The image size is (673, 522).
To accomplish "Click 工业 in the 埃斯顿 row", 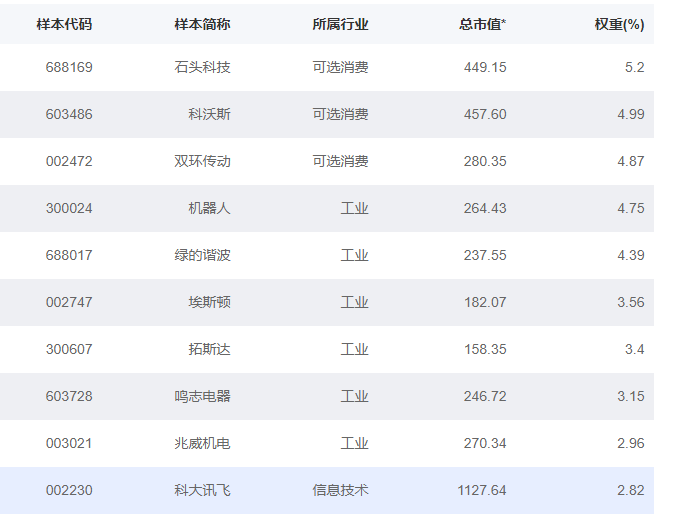I will [x=355, y=302].
